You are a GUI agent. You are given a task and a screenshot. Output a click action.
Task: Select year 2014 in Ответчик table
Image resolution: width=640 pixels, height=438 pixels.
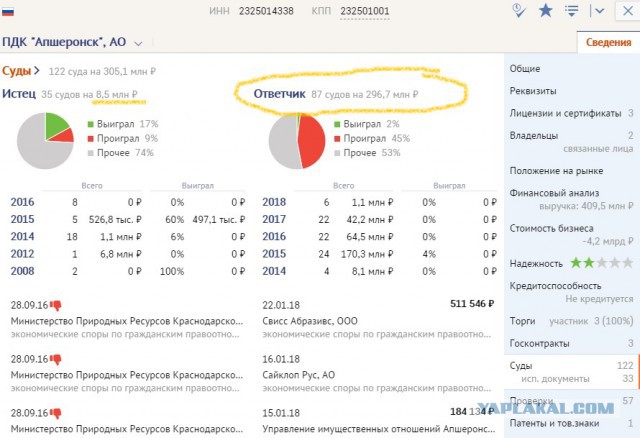pyautogui.click(x=274, y=271)
